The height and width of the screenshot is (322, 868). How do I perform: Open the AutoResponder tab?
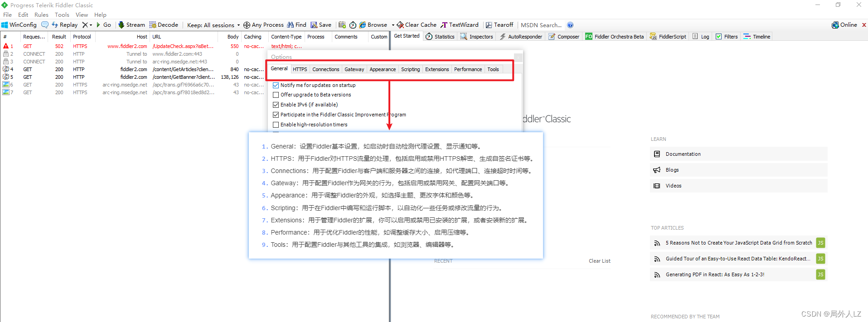(521, 37)
